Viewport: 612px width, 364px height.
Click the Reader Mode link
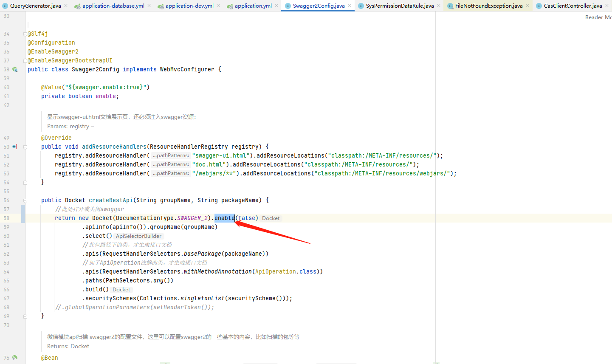600,17
